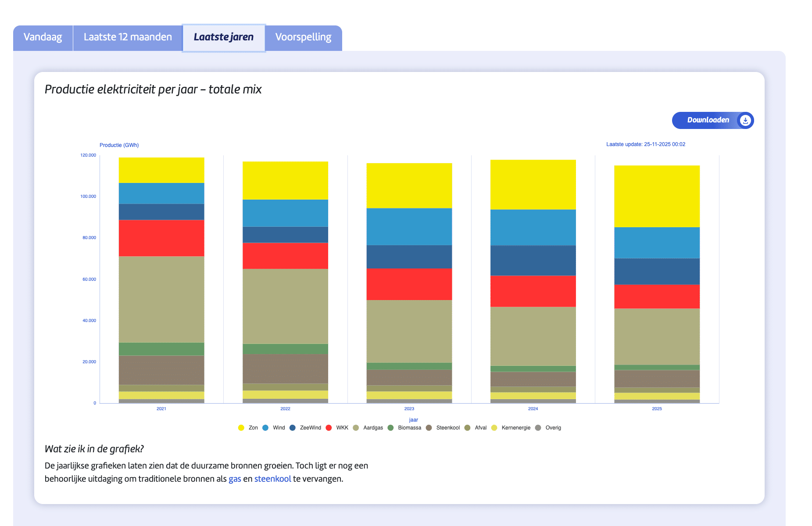
Task: Click the Aardgas bar segment for 2021
Action: [161, 299]
